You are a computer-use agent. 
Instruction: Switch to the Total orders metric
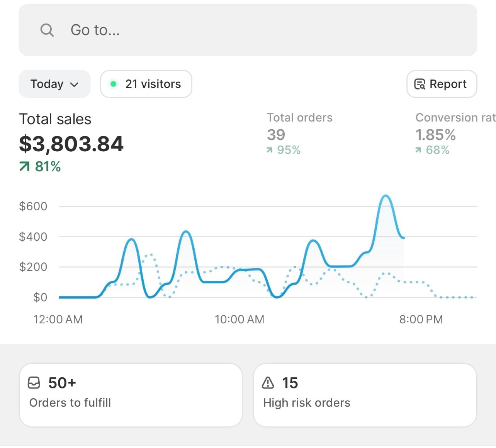coord(299,133)
